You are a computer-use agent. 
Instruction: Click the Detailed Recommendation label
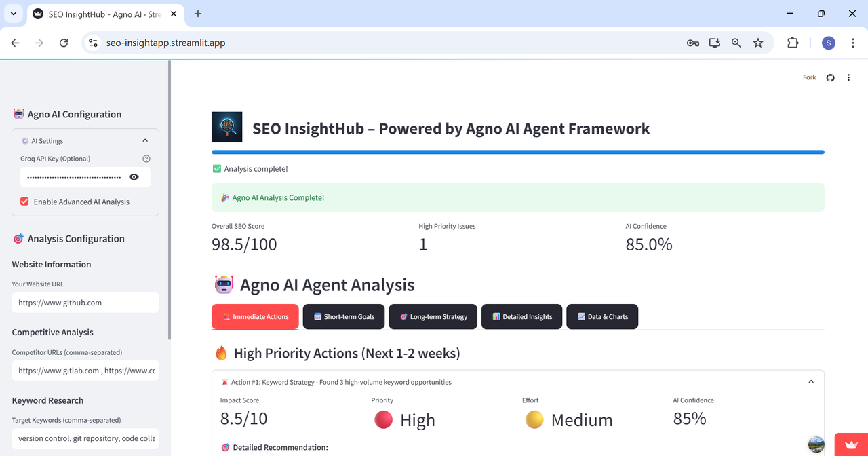(275, 447)
